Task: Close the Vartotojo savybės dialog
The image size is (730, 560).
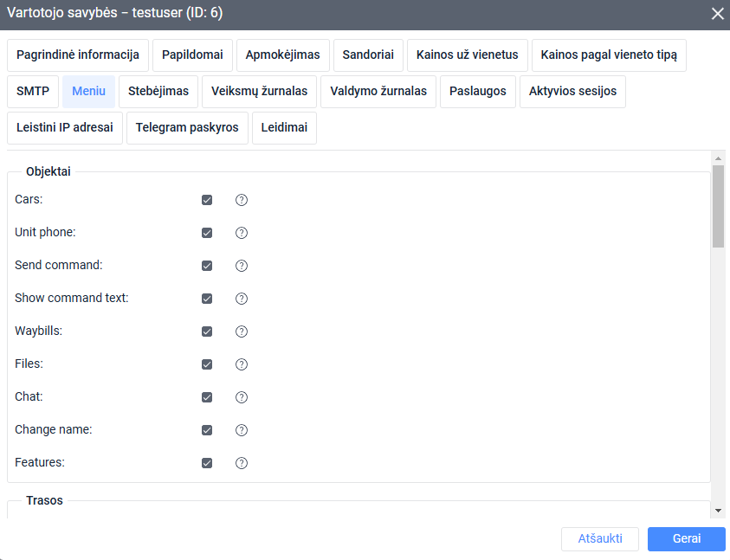Action: [717, 14]
